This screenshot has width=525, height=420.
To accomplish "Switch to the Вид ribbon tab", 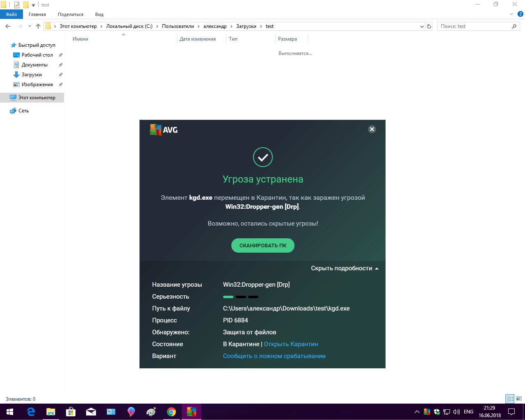I will (99, 14).
